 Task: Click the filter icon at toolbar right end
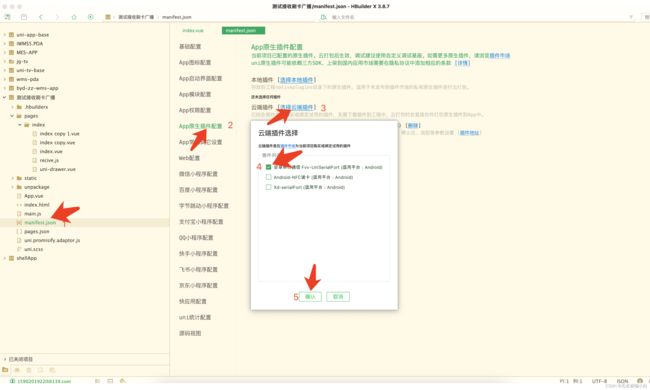(631, 17)
